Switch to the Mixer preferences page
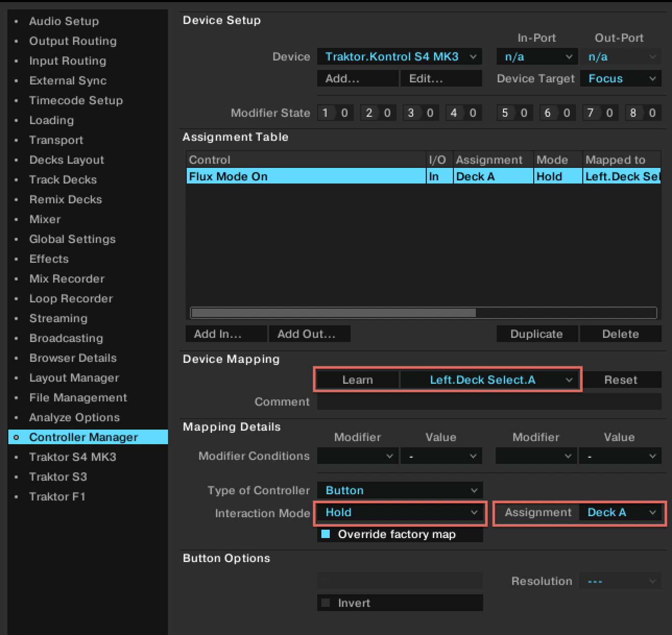This screenshot has height=635, width=672. pos(45,219)
